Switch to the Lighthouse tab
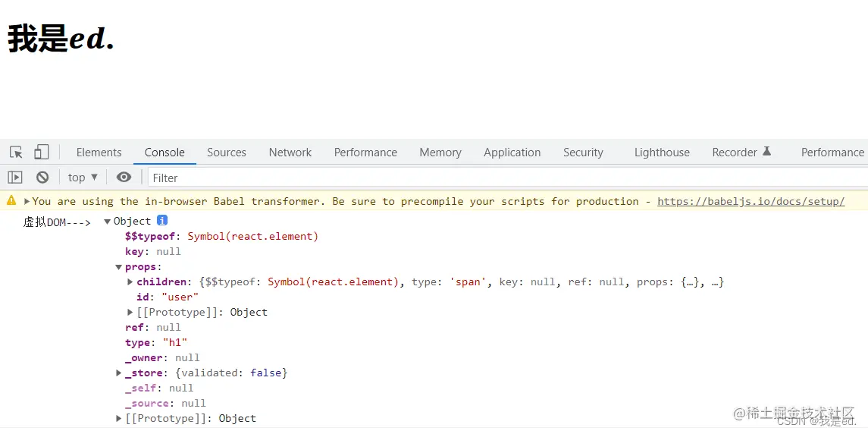This screenshot has width=868, height=434. (x=662, y=153)
